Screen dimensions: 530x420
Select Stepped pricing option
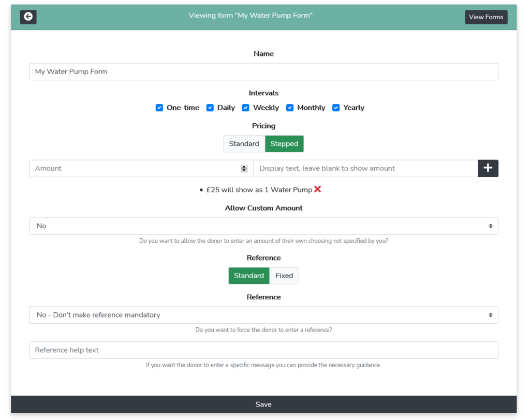click(284, 144)
